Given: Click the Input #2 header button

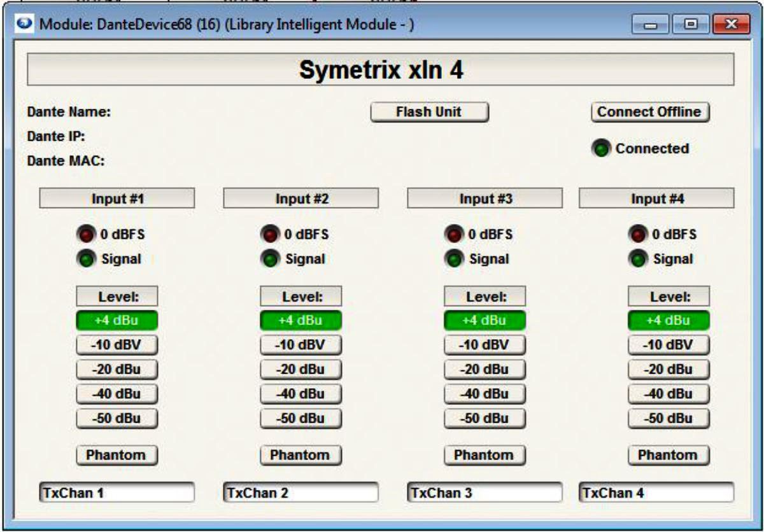Looking at the screenshot, I should [301, 199].
